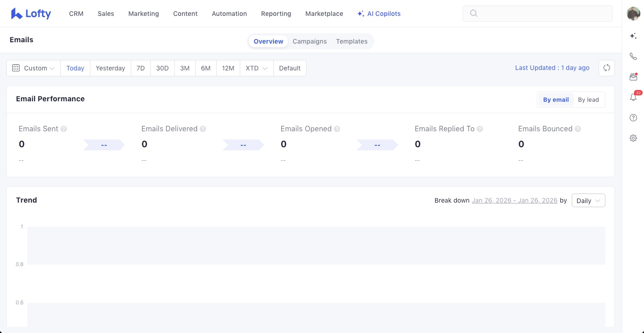Open the notifications bell icon

(x=633, y=97)
